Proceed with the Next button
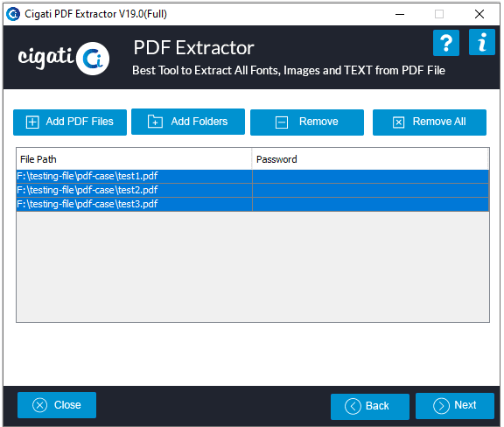The height and width of the screenshot is (427, 504). click(x=455, y=406)
